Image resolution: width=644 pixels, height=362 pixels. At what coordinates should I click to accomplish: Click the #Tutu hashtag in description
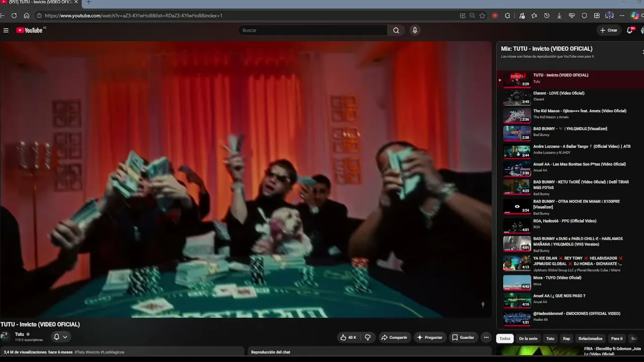click(79, 352)
